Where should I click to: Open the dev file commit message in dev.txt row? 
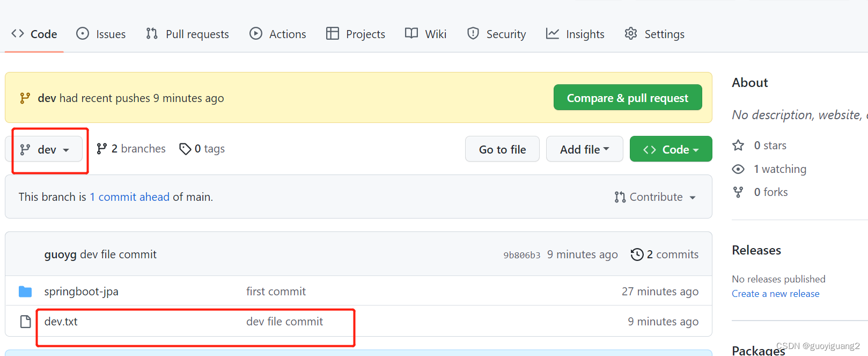284,322
